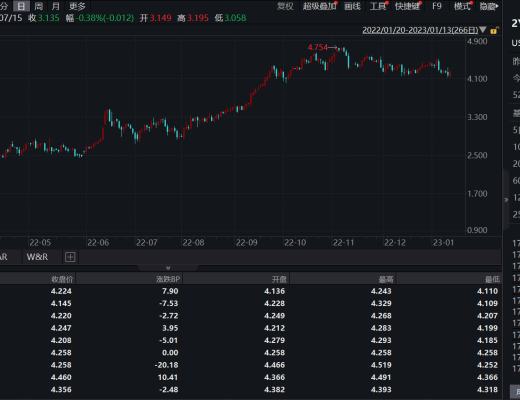Select the 涨跌BP cell showing 7.90
Screen dimensions: 520x400
tap(170, 291)
